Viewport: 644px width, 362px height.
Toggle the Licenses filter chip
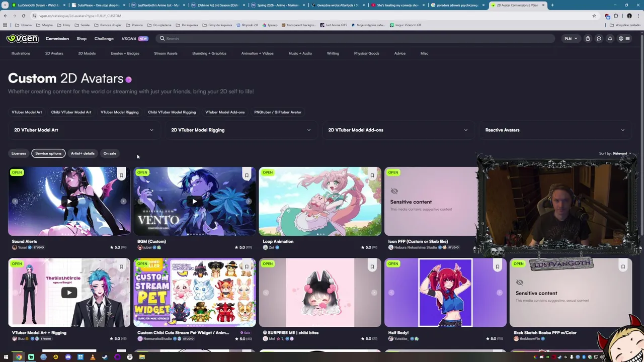(x=19, y=153)
